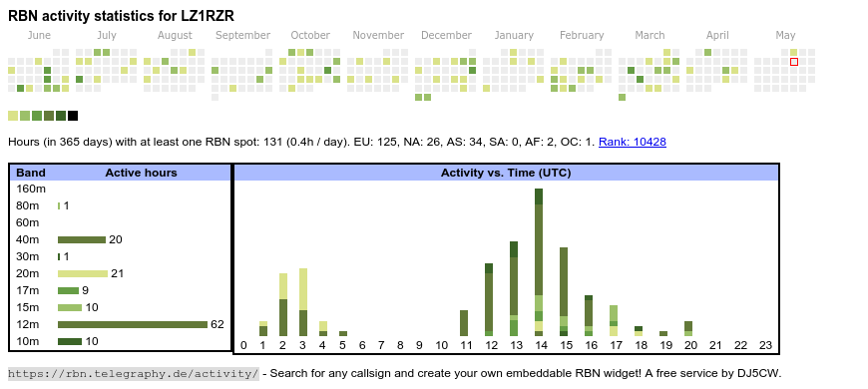Click the 40m band bar with 20 hours

point(82,239)
